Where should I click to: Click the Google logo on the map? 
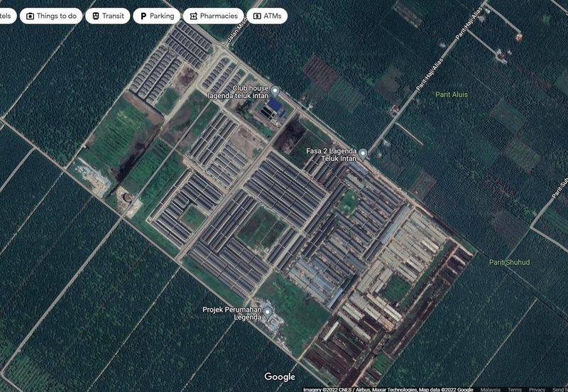click(280, 376)
